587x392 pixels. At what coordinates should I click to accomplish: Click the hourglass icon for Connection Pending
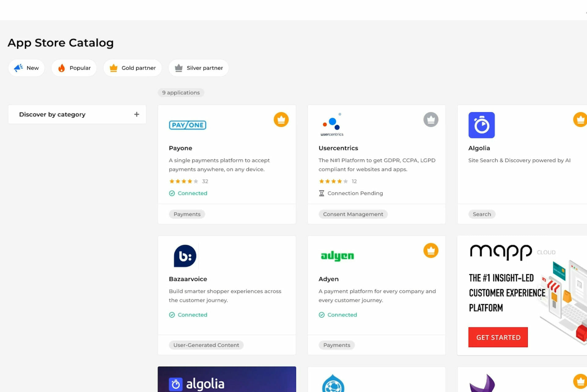pyautogui.click(x=322, y=193)
